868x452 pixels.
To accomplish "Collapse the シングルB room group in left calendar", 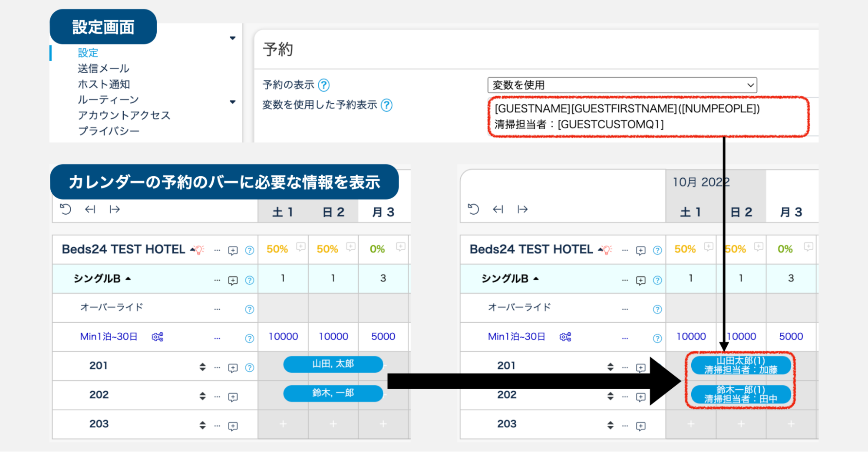I will pyautogui.click(x=129, y=278).
